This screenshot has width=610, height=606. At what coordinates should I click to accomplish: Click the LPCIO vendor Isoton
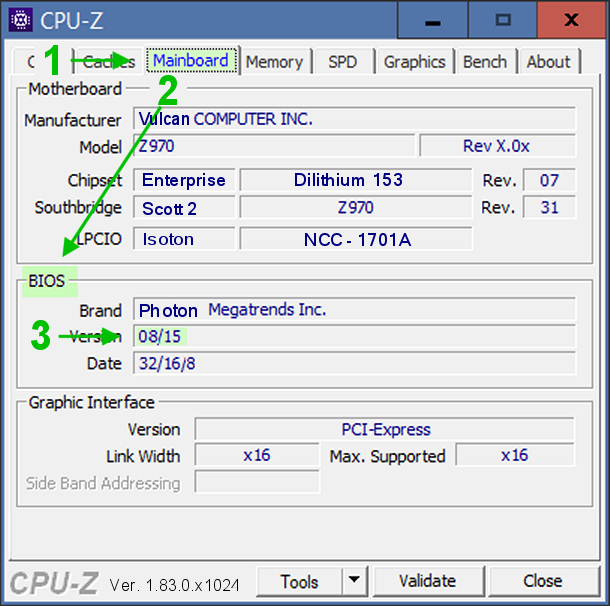pyautogui.click(x=184, y=238)
